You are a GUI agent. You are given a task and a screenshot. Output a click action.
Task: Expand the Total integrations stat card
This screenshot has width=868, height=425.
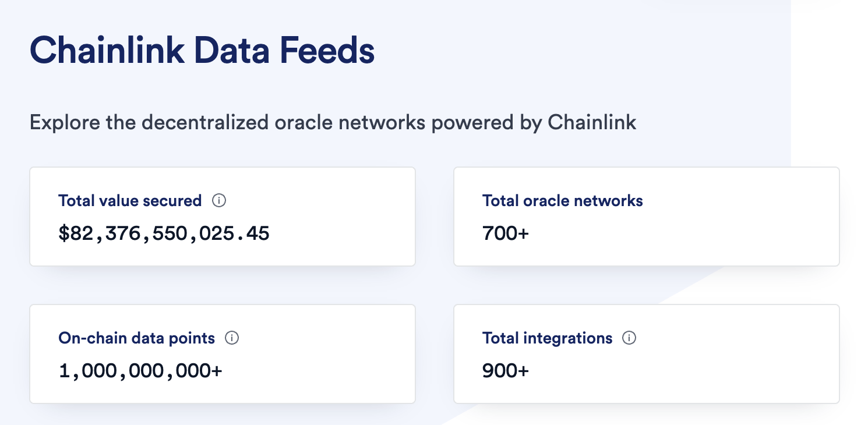pyautogui.click(x=646, y=353)
